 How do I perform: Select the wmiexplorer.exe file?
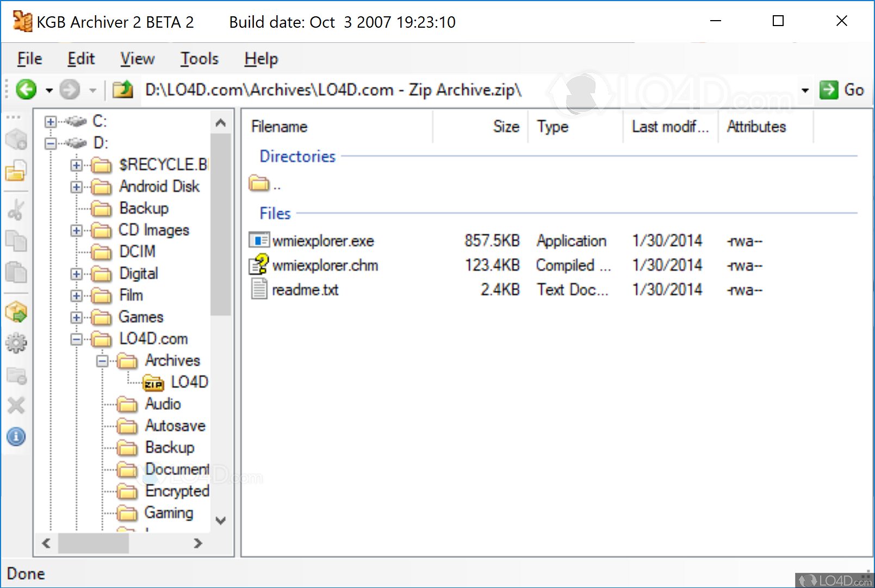click(323, 241)
